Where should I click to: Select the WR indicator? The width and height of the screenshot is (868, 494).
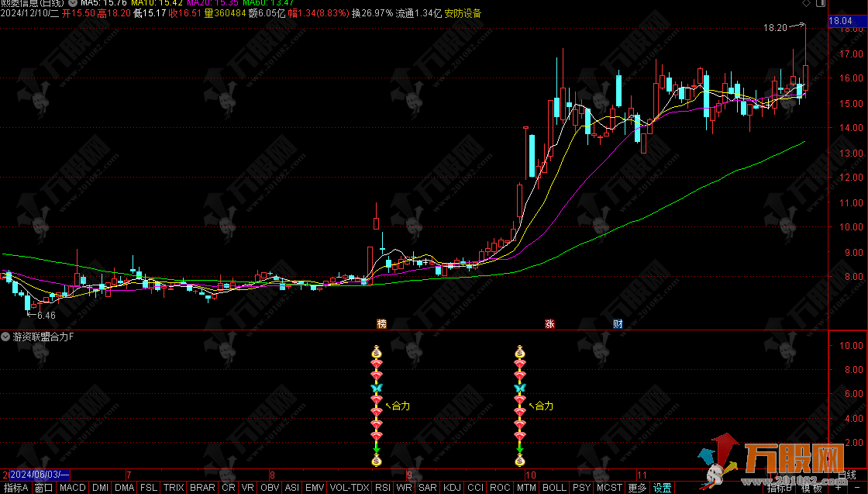(x=404, y=488)
